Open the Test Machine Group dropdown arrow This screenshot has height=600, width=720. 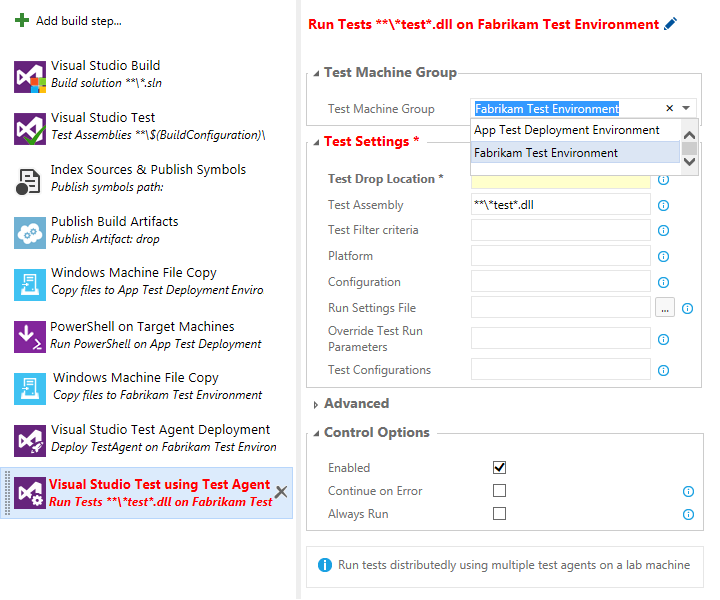point(686,108)
